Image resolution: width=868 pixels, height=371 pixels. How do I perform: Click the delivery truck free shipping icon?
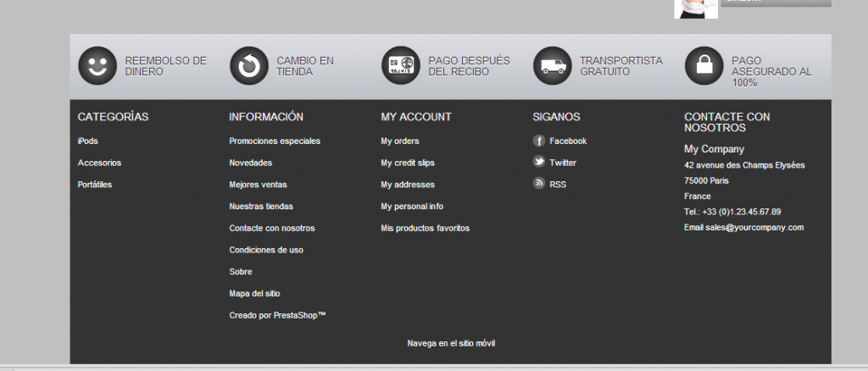coord(552,66)
